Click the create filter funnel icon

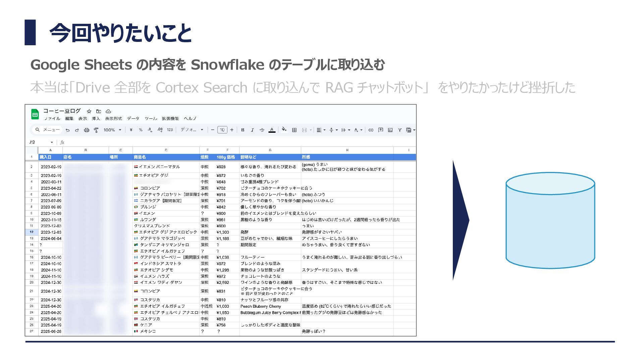(x=400, y=130)
